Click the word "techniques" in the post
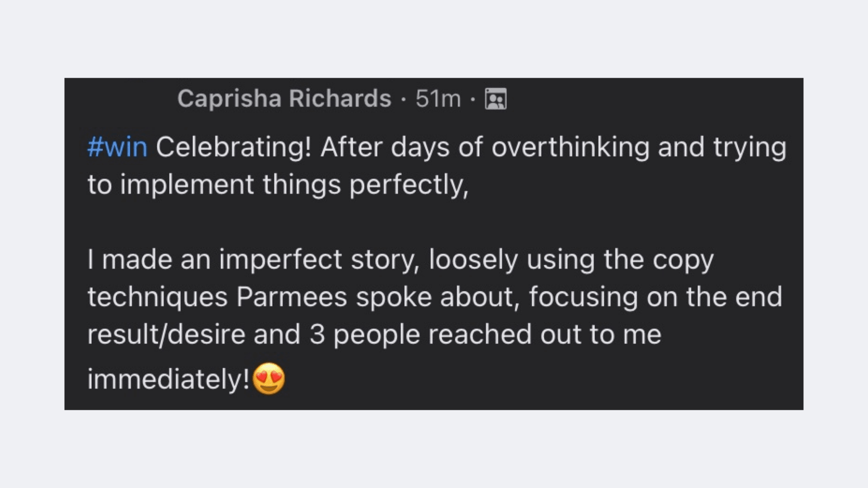This screenshot has height=488, width=868. coord(157,297)
